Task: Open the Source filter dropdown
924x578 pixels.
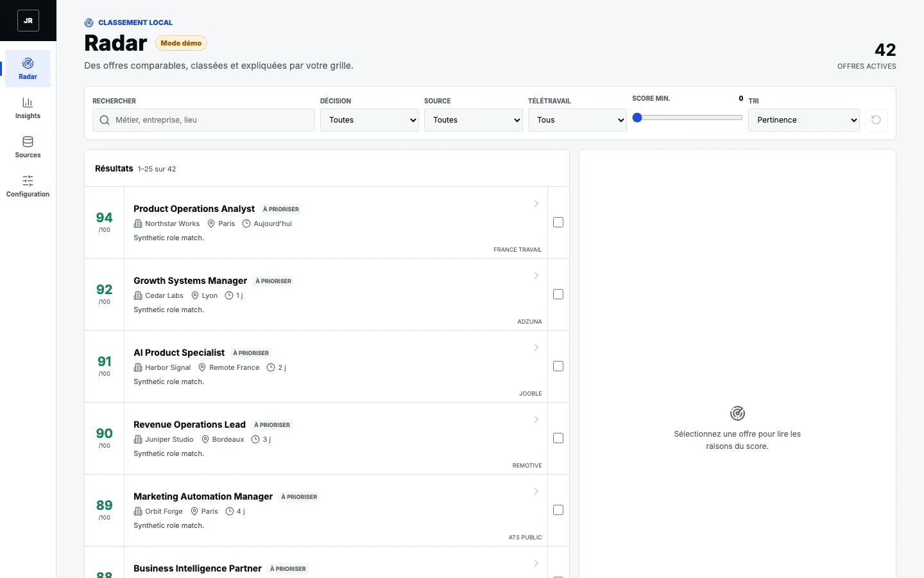Action: [474, 120]
